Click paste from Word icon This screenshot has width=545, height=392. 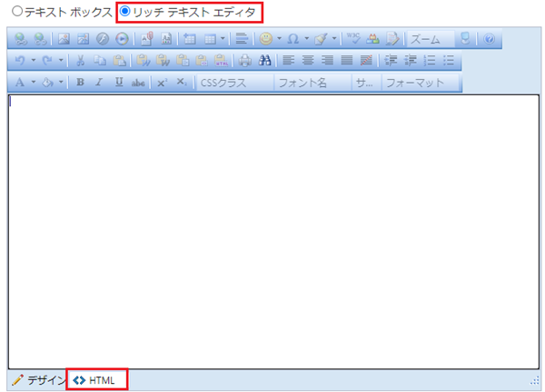pyautogui.click(x=144, y=61)
